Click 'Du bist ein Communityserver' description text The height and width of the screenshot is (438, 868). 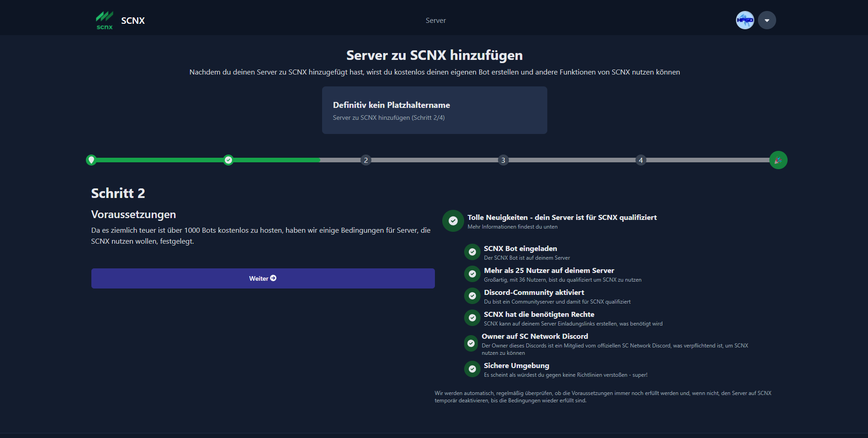[557, 302]
